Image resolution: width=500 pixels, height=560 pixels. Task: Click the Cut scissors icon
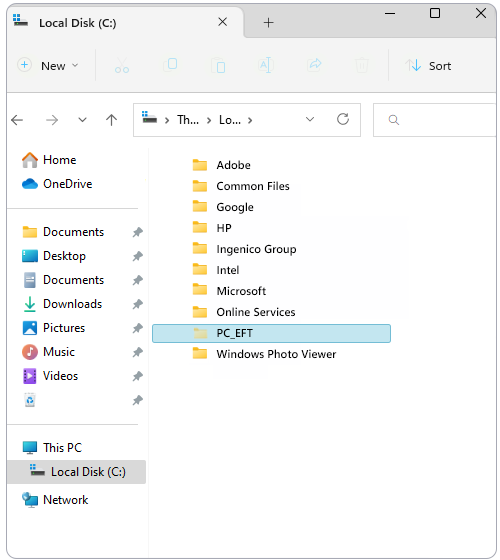122,66
